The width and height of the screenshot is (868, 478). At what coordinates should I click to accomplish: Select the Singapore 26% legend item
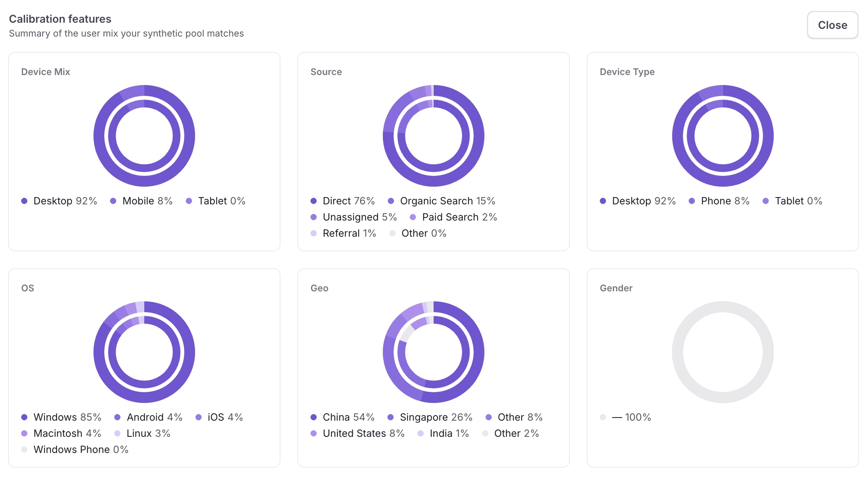point(430,417)
